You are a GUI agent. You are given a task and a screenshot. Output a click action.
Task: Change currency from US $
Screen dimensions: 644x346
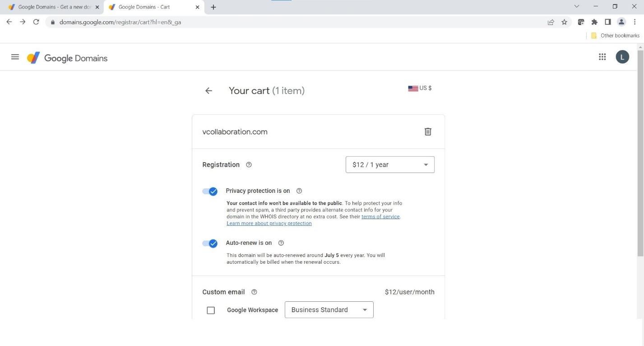[420, 88]
